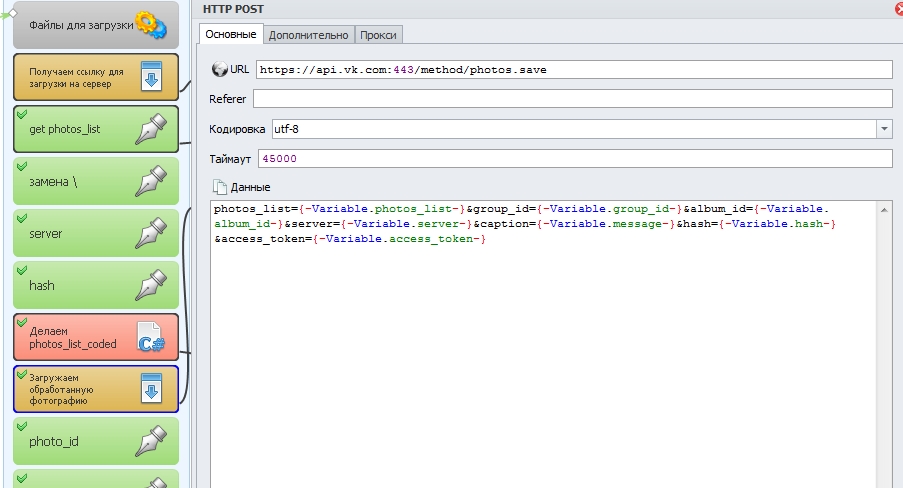
Task: Switch to the Дополнительно tab
Action: [309, 35]
